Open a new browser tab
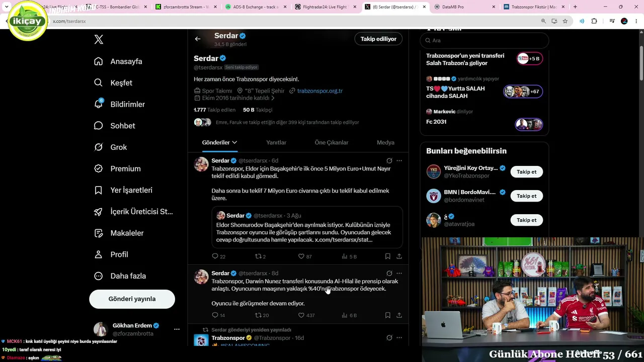This screenshot has width=644, height=362. pos(575,7)
